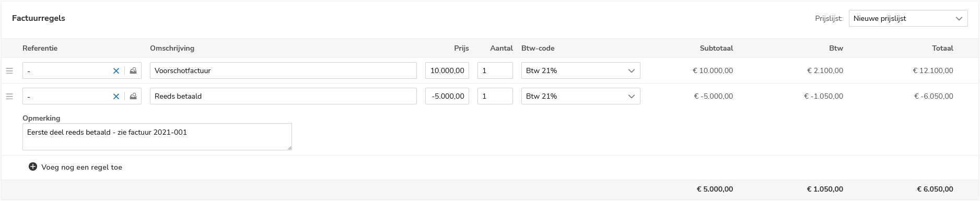Select the price field showing 10.000,00
Viewport: 980px width, 201px height.
(x=447, y=70)
